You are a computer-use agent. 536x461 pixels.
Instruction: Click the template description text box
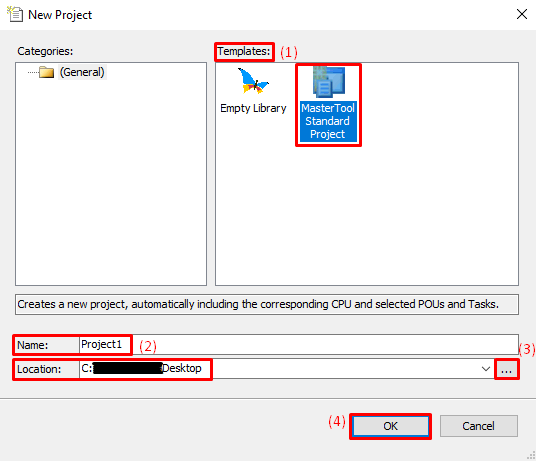coord(267,304)
